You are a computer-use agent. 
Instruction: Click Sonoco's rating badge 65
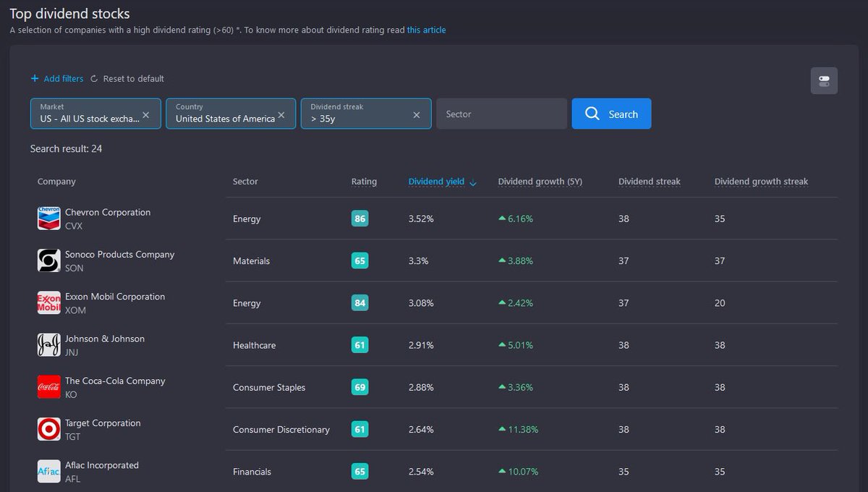[359, 260]
